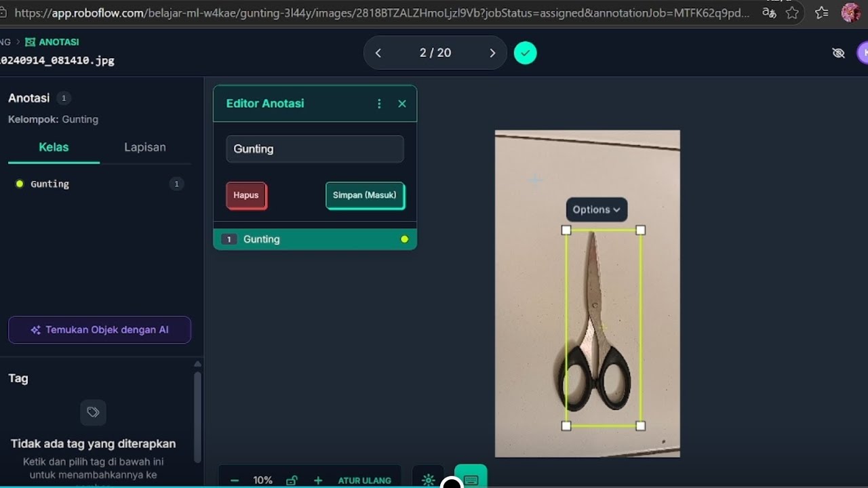Click bottom-right handle of bounding box
This screenshot has height=488, width=868.
click(x=641, y=426)
